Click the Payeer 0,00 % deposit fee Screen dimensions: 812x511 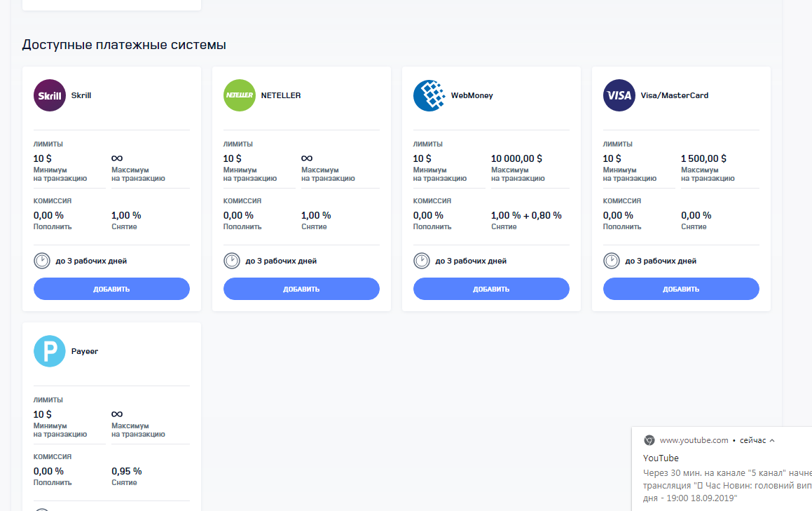click(x=48, y=471)
